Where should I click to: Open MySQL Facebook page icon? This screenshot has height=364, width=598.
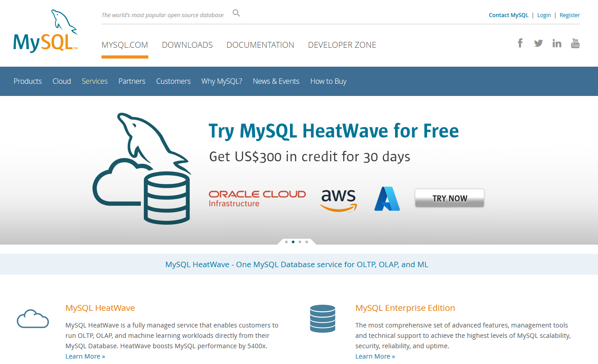[x=520, y=43]
